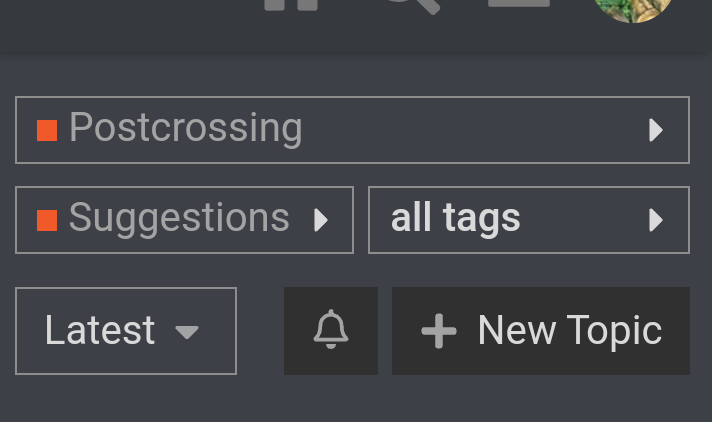Click the caret next to Latest

(187, 333)
